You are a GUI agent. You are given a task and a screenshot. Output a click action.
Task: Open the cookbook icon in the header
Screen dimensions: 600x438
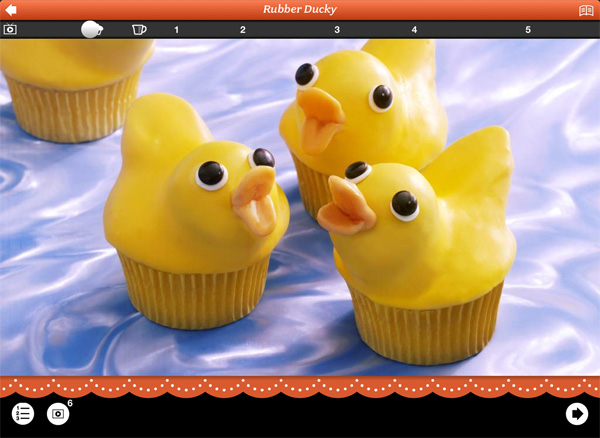586,10
